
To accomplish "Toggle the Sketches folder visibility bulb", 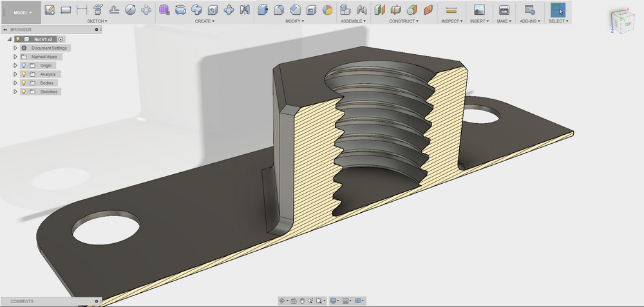I will (x=23, y=92).
